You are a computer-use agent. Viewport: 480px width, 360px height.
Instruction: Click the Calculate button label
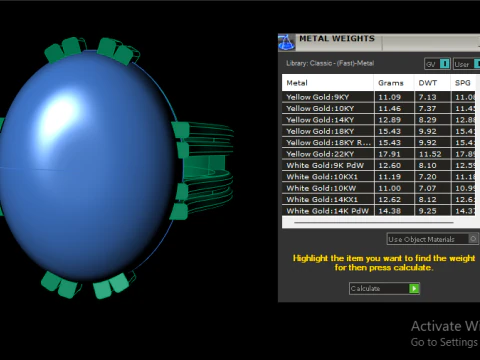pos(365,288)
